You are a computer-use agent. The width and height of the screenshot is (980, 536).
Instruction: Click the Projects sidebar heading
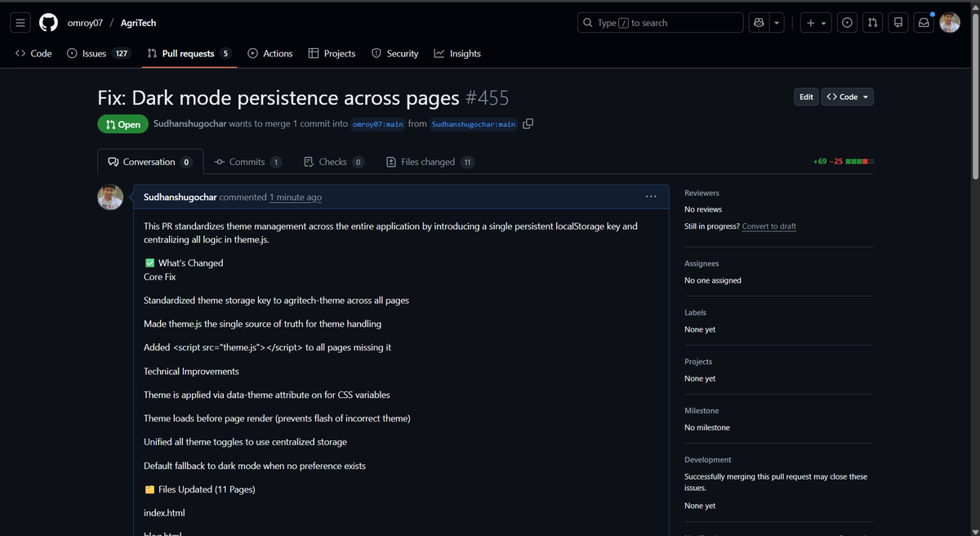click(x=698, y=362)
